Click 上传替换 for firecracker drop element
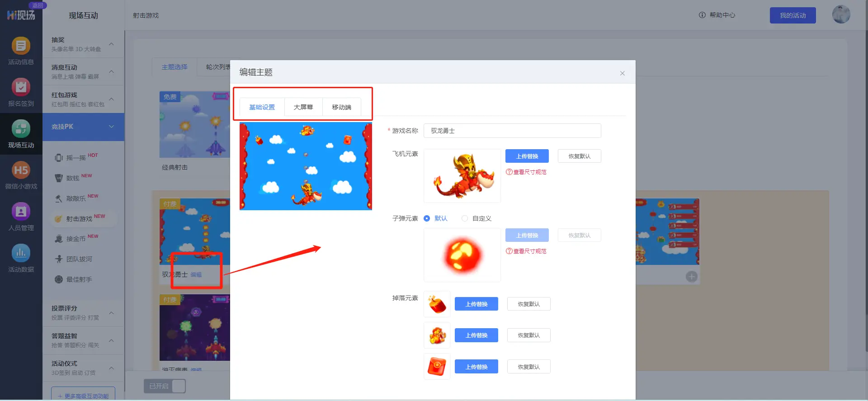 tap(476, 304)
